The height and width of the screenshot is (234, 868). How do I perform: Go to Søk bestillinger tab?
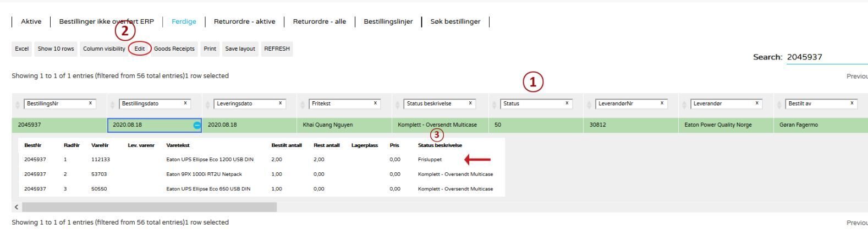click(x=455, y=21)
